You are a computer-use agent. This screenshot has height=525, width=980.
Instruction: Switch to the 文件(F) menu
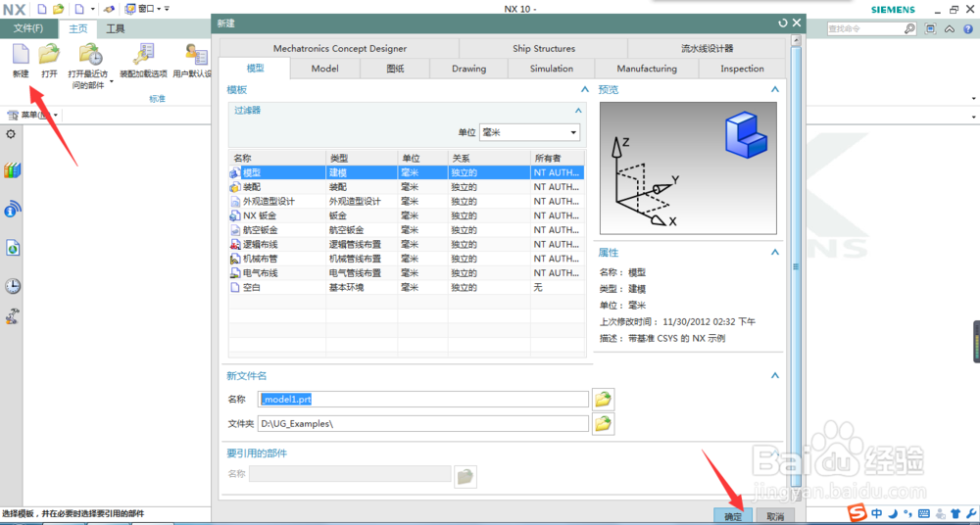[28, 28]
